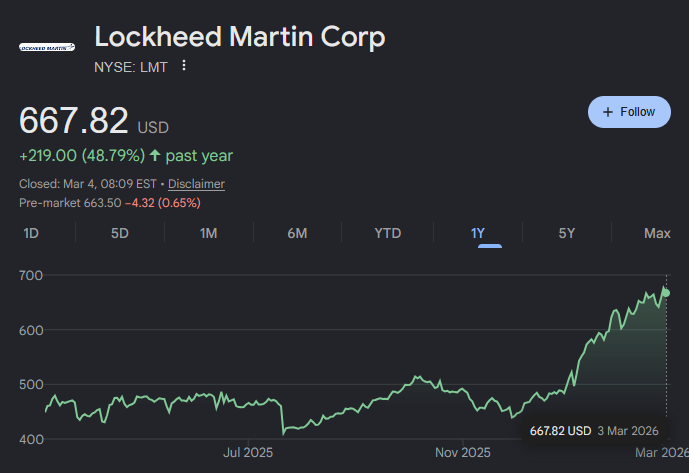Click the Nov 2025 axis label
Image resolution: width=689 pixels, height=473 pixels.
(x=463, y=452)
